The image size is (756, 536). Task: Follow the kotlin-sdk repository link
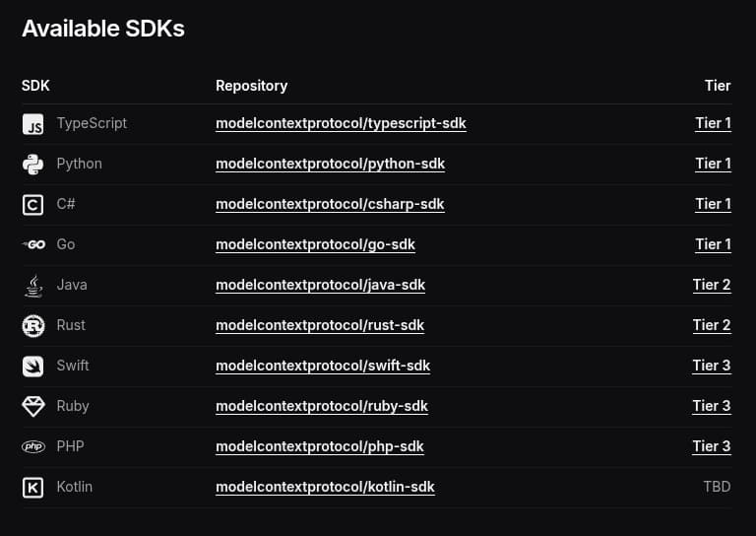click(325, 488)
